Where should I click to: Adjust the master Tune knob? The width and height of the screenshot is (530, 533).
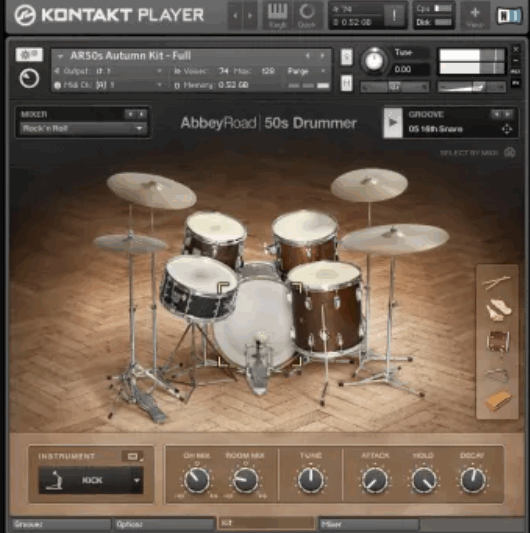pyautogui.click(x=374, y=61)
